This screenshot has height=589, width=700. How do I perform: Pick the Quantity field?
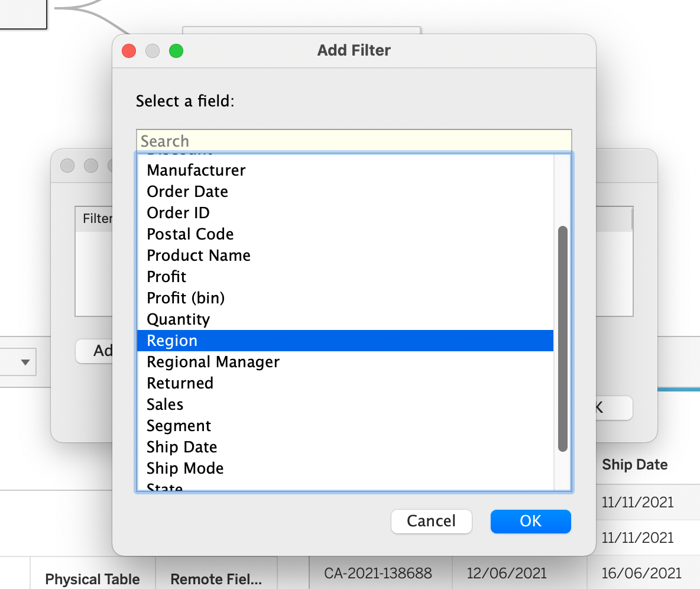pyautogui.click(x=178, y=319)
